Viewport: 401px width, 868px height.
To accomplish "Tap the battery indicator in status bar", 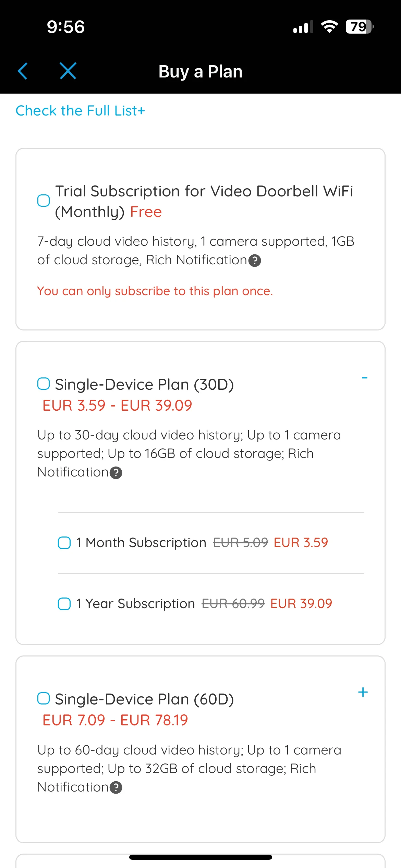I will pos(359,27).
